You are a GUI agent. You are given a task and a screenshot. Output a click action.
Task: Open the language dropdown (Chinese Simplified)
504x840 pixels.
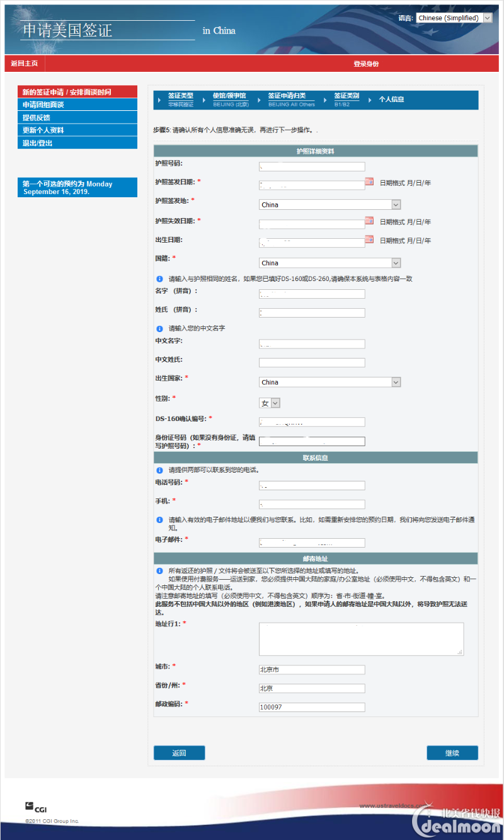pyautogui.click(x=454, y=18)
